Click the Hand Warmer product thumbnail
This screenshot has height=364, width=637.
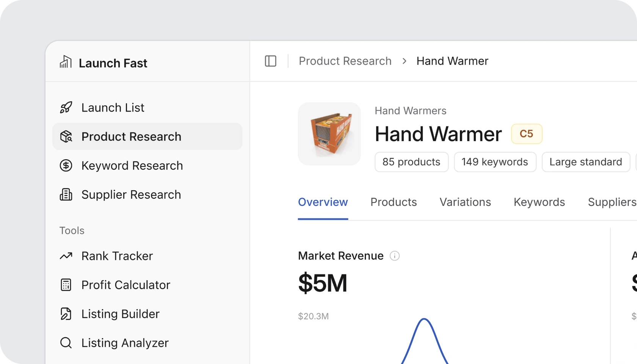[329, 134]
